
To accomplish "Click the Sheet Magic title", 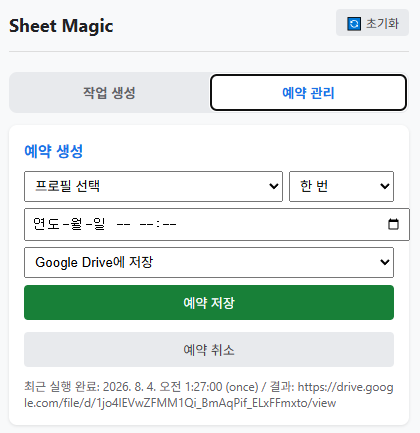I will 61,26.
